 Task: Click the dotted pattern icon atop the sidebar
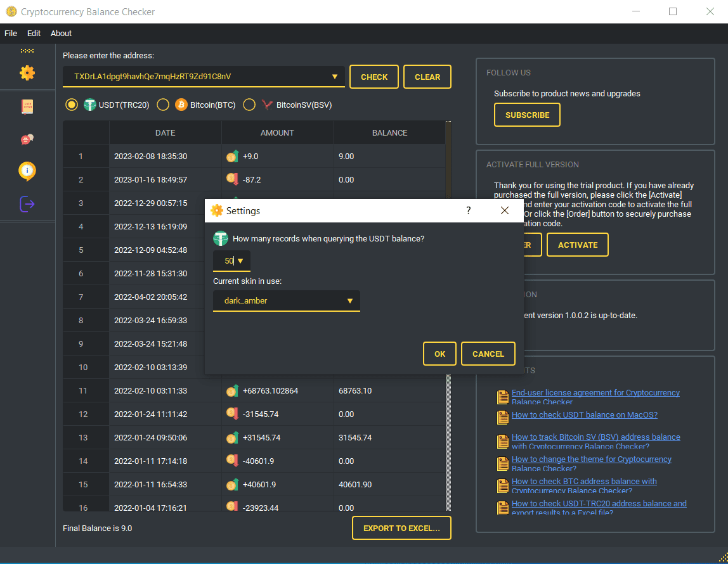pos(27,50)
